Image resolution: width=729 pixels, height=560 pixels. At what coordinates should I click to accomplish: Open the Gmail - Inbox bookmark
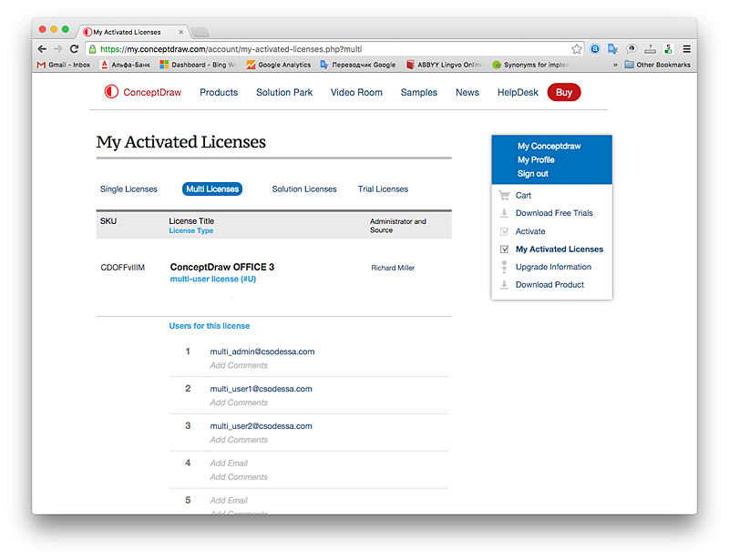point(64,65)
